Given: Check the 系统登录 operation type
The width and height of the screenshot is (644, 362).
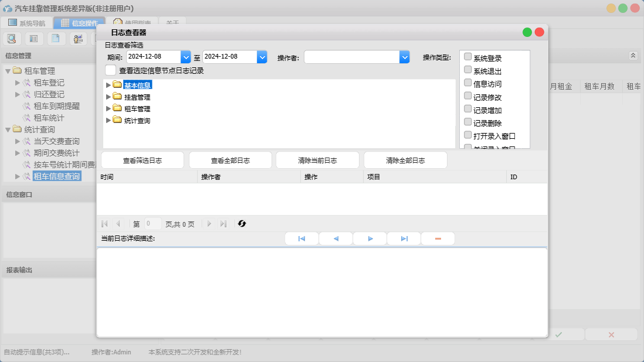Looking at the screenshot, I should point(467,57).
